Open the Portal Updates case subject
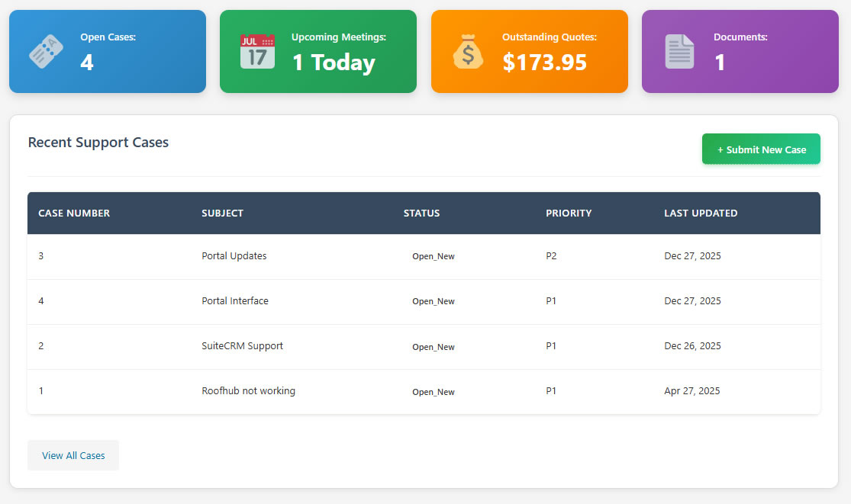This screenshot has height=504, width=851. [x=234, y=255]
